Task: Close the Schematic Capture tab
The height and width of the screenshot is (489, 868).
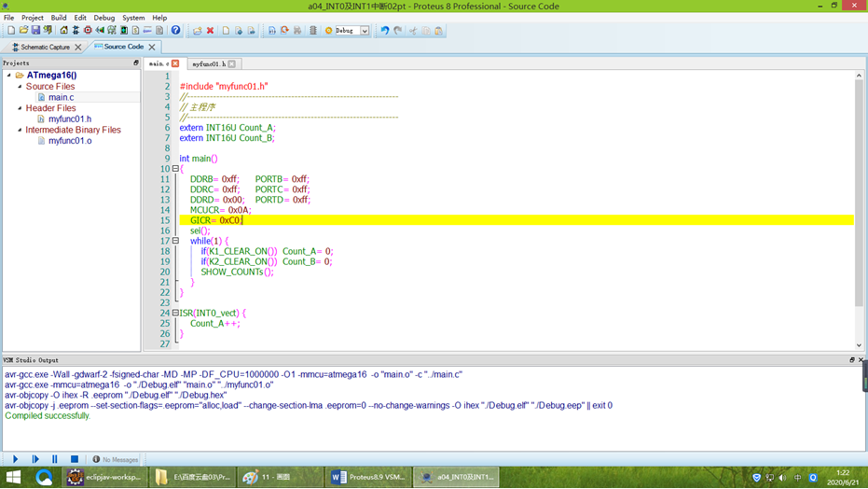Action: (78, 47)
